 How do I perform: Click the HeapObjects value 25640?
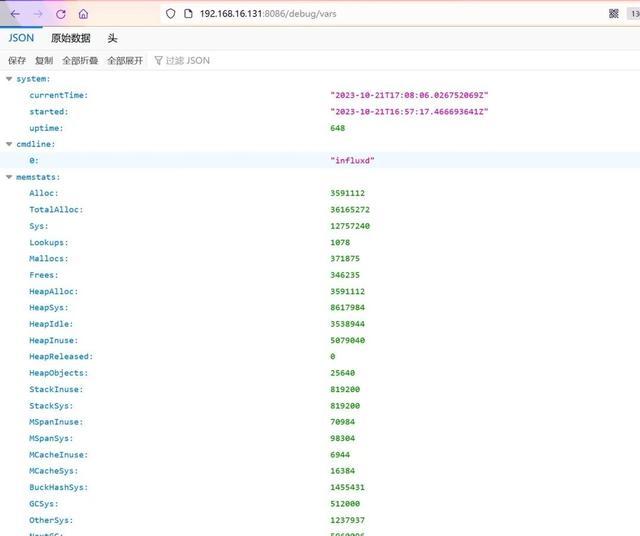(342, 373)
